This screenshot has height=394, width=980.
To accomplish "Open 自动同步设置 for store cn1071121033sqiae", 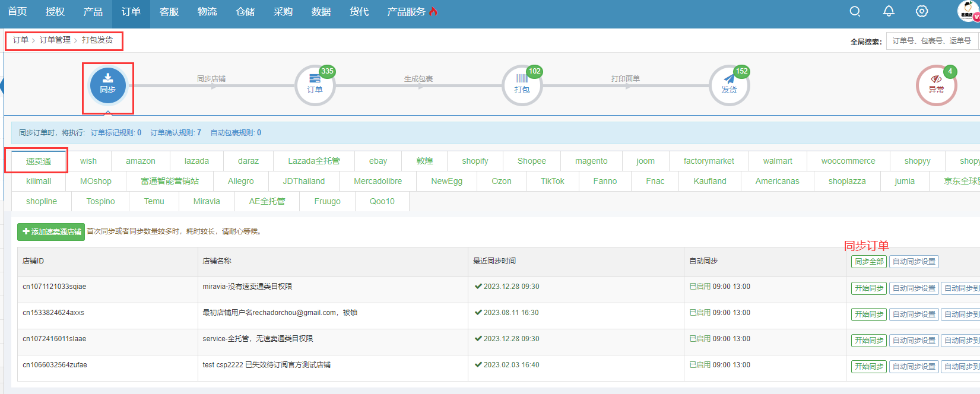I will (914, 288).
